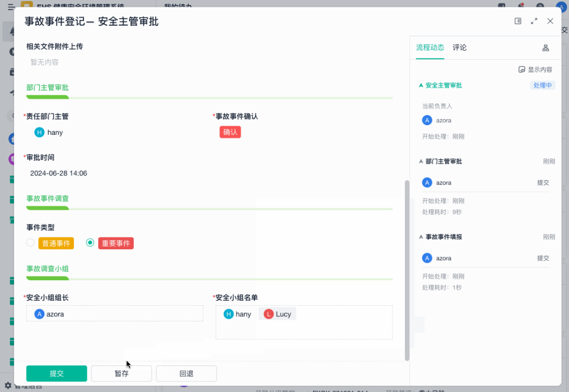Screen dimensions: 569x392
Task: Click the 处理耗时: 9秒 text
Action: [442, 212]
